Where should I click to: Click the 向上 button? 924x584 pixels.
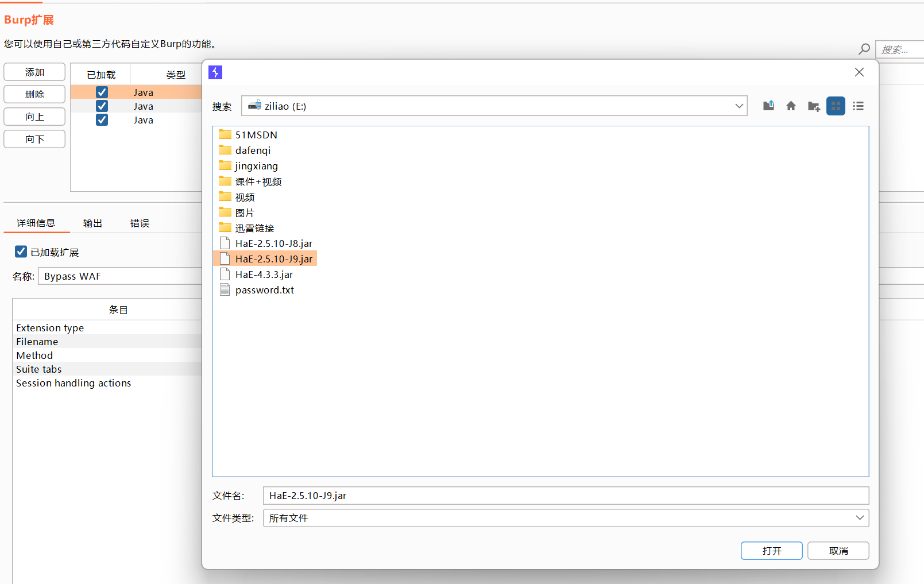[34, 117]
